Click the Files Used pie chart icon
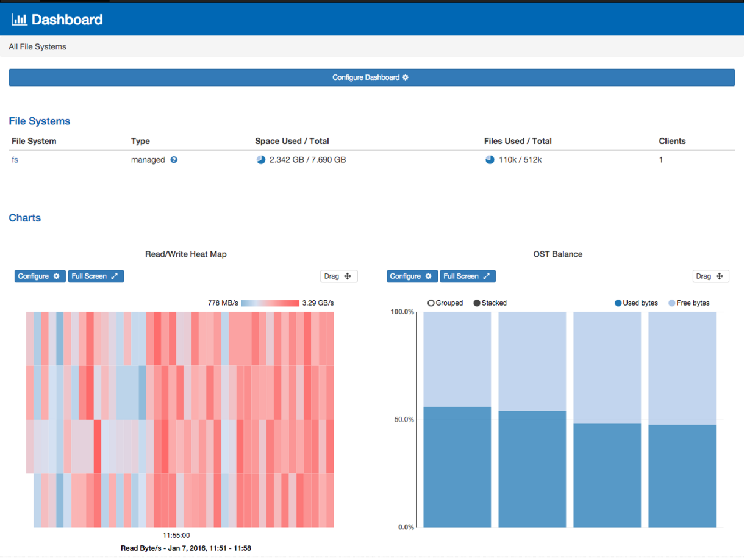 coord(490,160)
